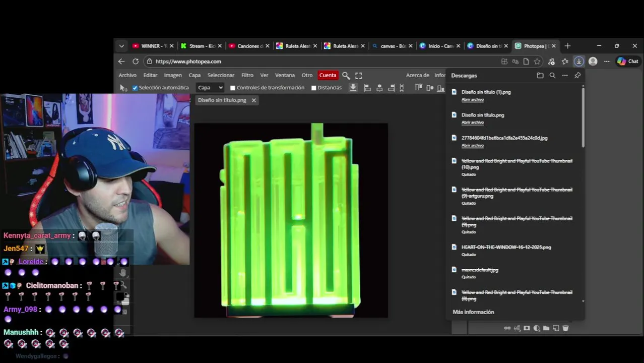Create new folder icon in layers panel
The height and width of the screenshot is (363, 644).
coord(546,328)
